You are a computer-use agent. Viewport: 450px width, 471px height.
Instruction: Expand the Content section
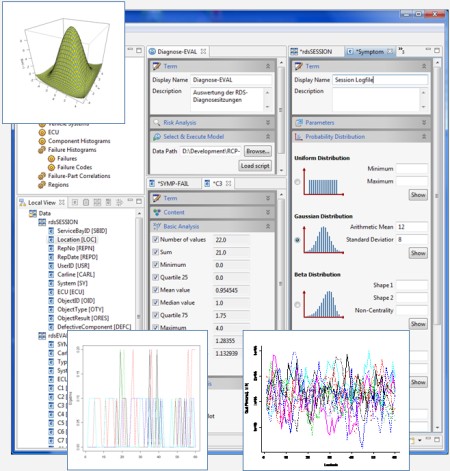tap(268, 212)
